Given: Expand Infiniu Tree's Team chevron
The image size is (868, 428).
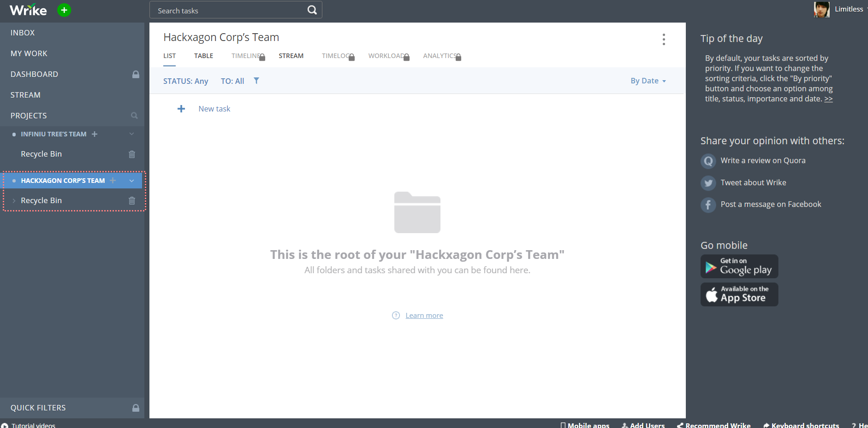Looking at the screenshot, I should click(132, 134).
